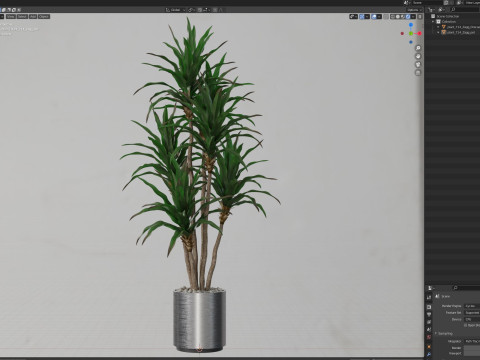The image size is (480, 360).
Task: Open the viewport Object menu
Action: pyautogui.click(x=44, y=16)
